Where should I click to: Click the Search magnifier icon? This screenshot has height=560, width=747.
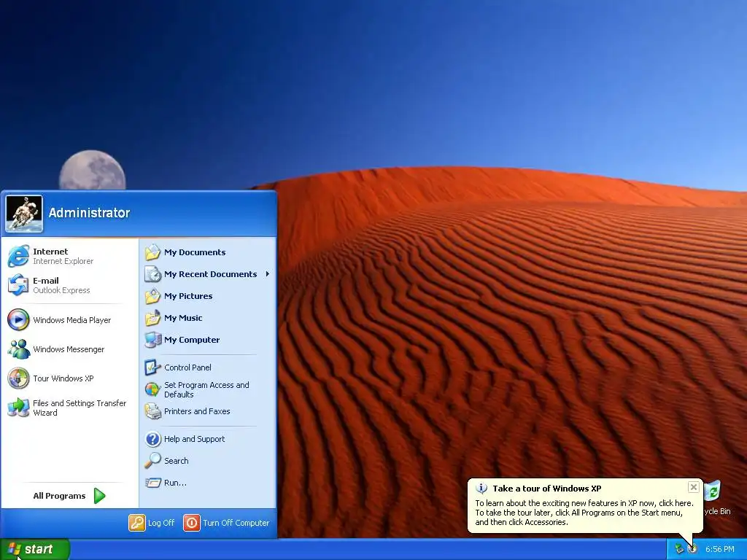coord(153,461)
